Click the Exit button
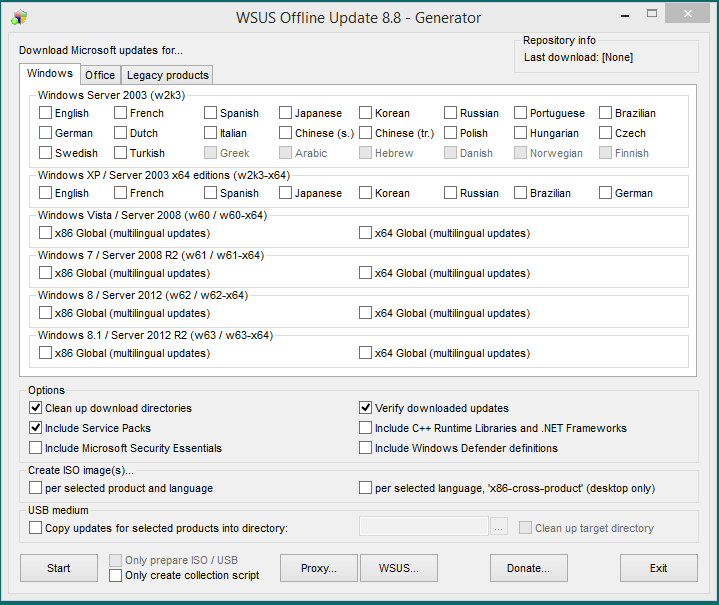The width and height of the screenshot is (719, 605). (659, 568)
